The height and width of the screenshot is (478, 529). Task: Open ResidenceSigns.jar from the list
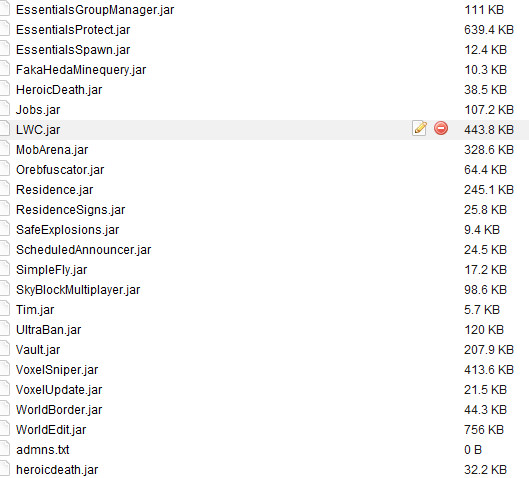(71, 210)
